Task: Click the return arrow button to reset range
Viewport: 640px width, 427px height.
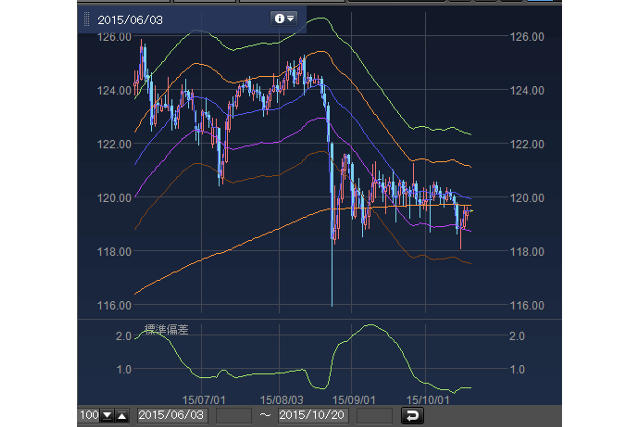Action: click(x=412, y=416)
